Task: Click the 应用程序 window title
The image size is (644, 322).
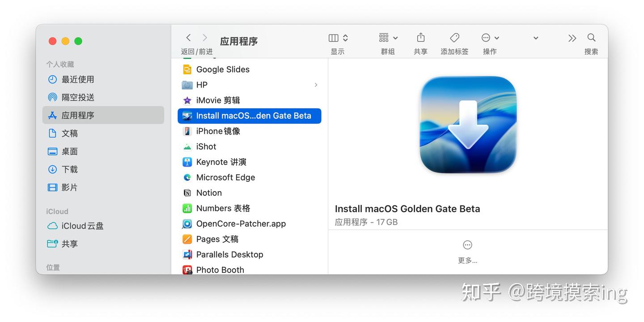Action: tap(239, 41)
